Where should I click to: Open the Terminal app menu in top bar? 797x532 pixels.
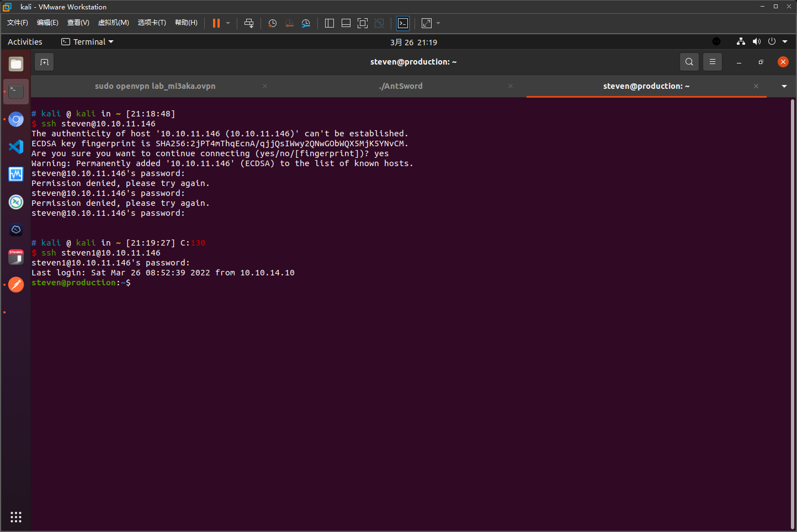tap(87, 42)
